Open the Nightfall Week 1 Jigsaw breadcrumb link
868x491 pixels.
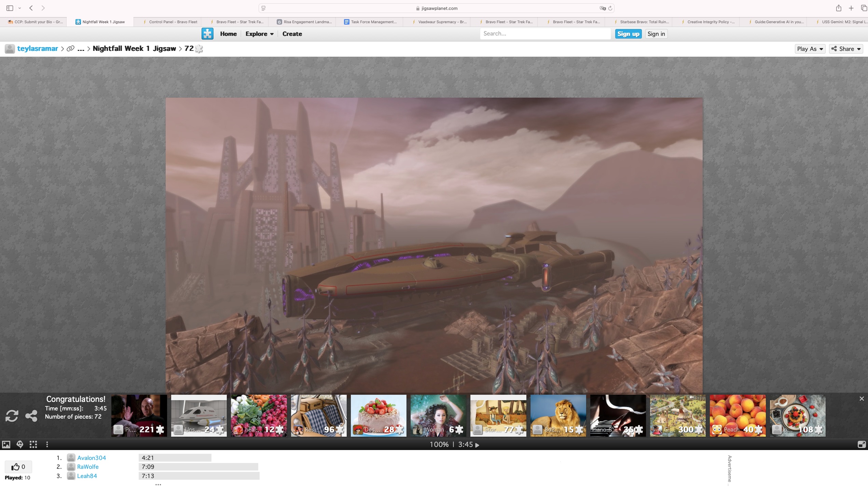(134, 48)
